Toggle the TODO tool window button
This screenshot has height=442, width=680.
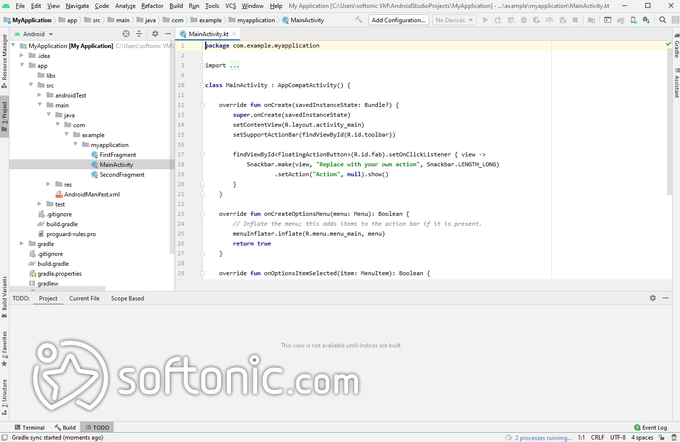[x=97, y=427]
